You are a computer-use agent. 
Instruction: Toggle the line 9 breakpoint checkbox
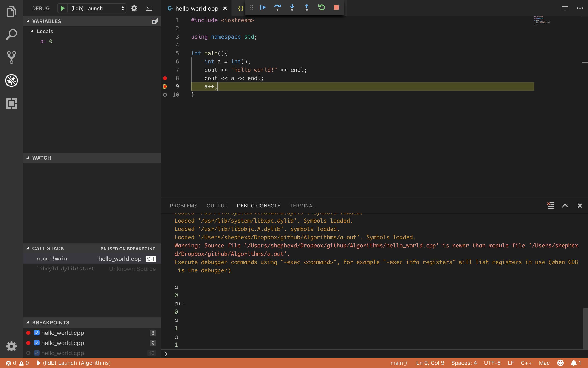[37, 343]
